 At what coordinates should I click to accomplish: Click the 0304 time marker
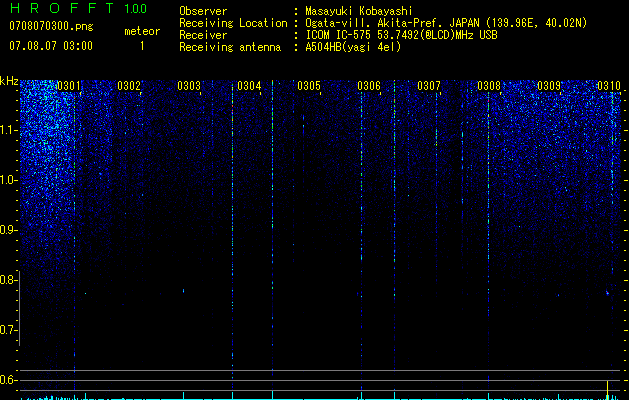[249, 86]
